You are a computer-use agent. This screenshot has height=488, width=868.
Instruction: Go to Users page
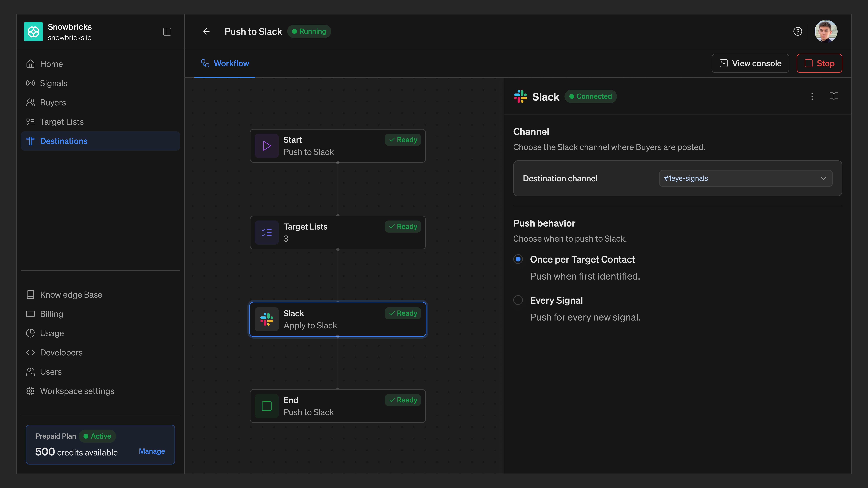click(x=100, y=372)
